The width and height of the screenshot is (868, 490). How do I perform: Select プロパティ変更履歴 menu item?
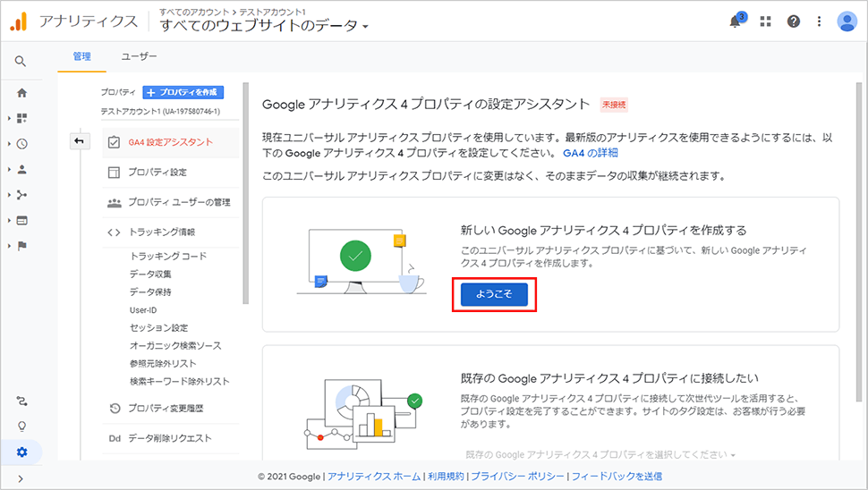pos(171,408)
